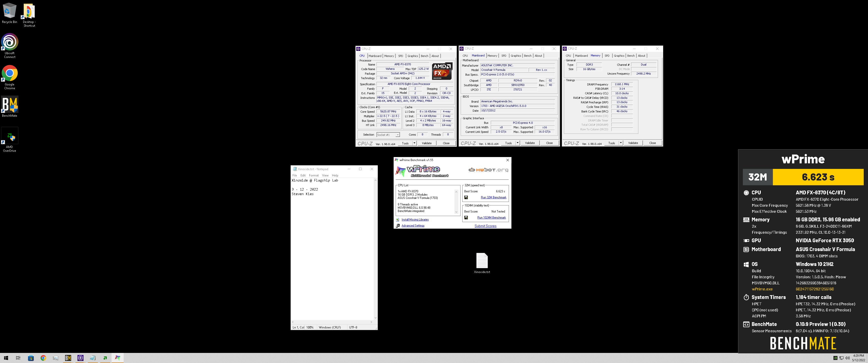Open the Graphics tab in Mainboard CPU-Z window
The image size is (868, 363).
(x=516, y=56)
